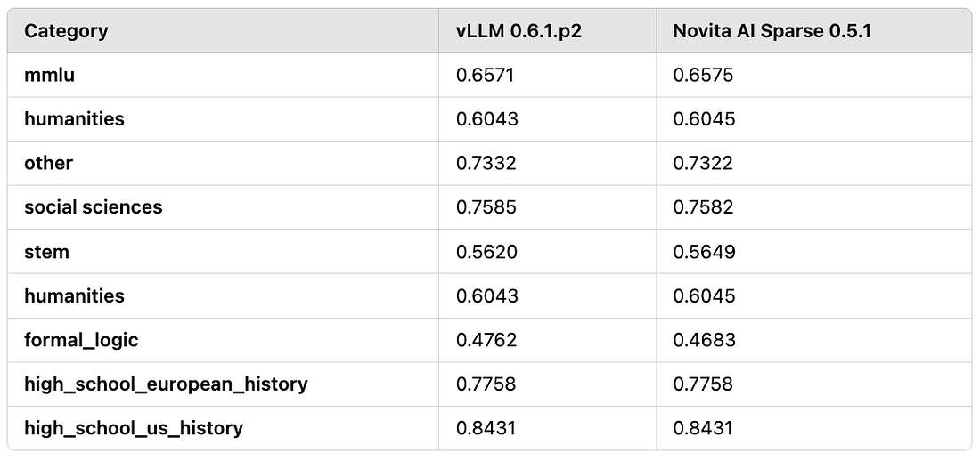This screenshot has width=980, height=461.
Task: Select the other category row label
Action: (48, 163)
